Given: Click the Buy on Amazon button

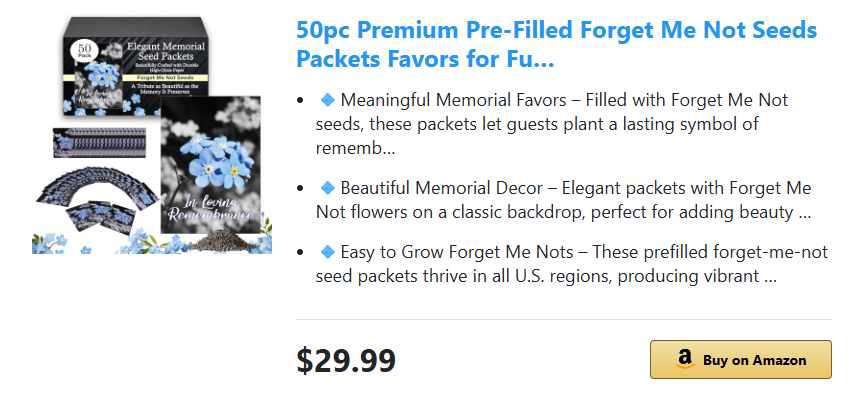Looking at the screenshot, I should pos(741,360).
